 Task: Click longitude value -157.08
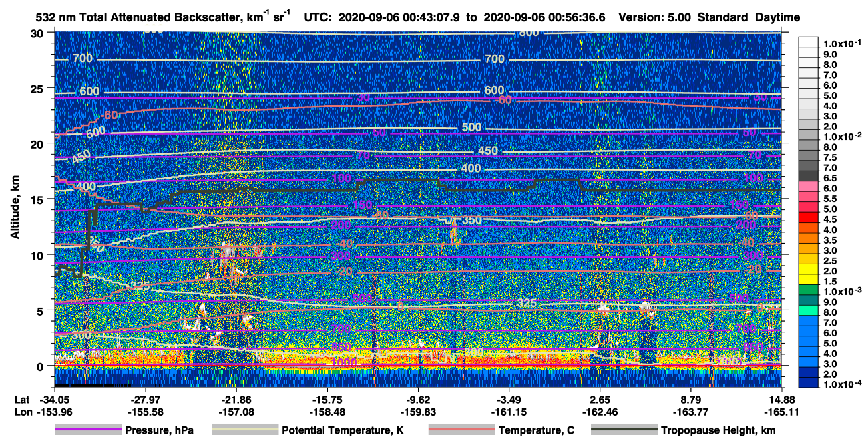(x=236, y=412)
